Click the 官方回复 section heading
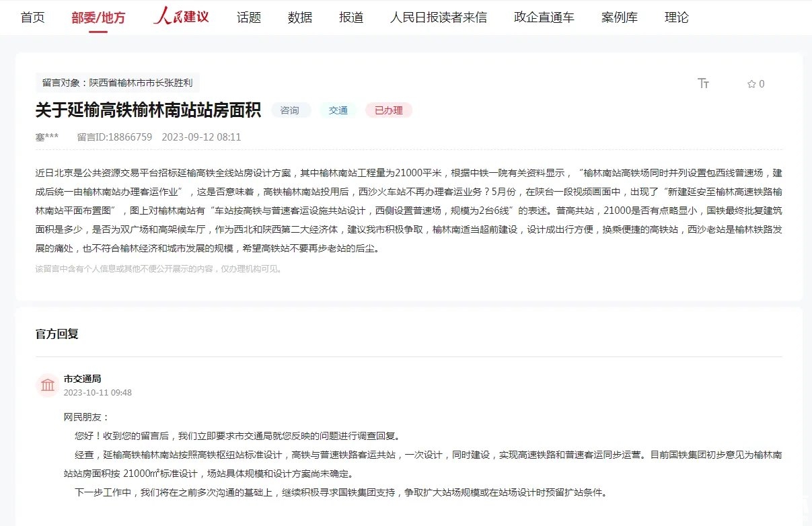Image resolution: width=812 pixels, height=526 pixels. [x=57, y=334]
